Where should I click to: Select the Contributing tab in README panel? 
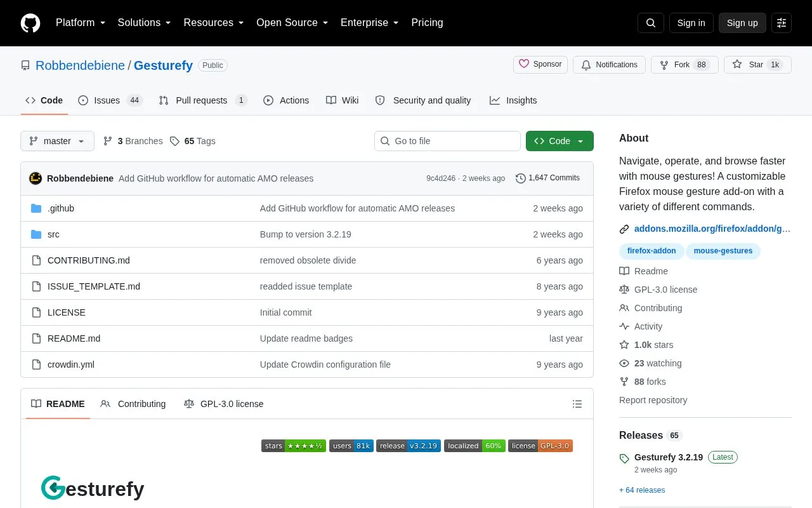[x=133, y=404]
